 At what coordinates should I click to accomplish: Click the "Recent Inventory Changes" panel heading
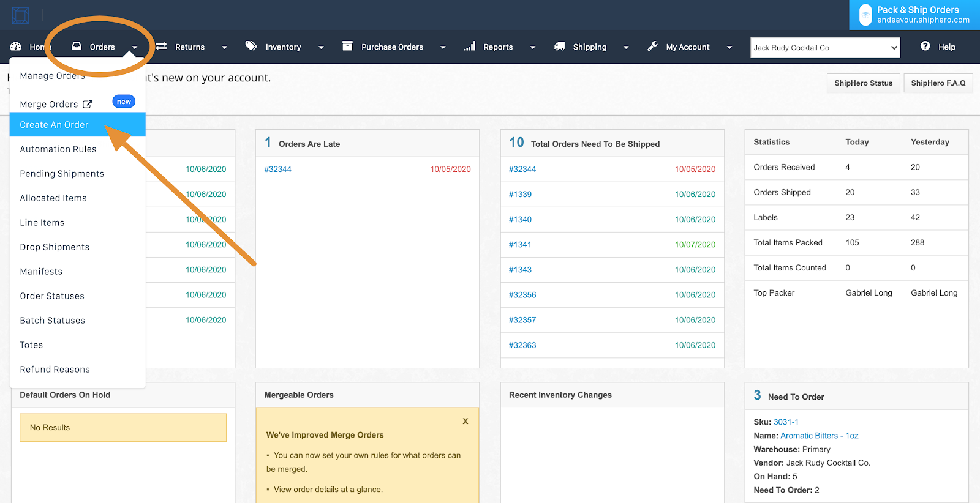560,395
